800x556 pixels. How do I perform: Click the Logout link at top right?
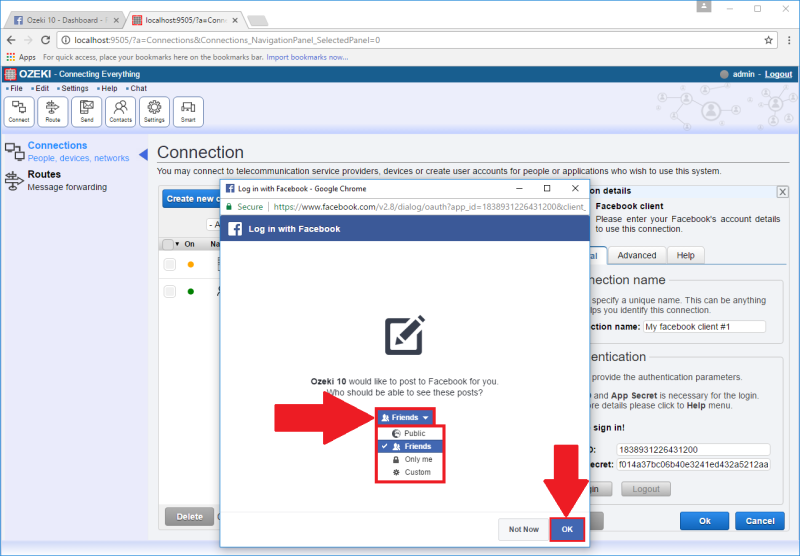point(778,74)
